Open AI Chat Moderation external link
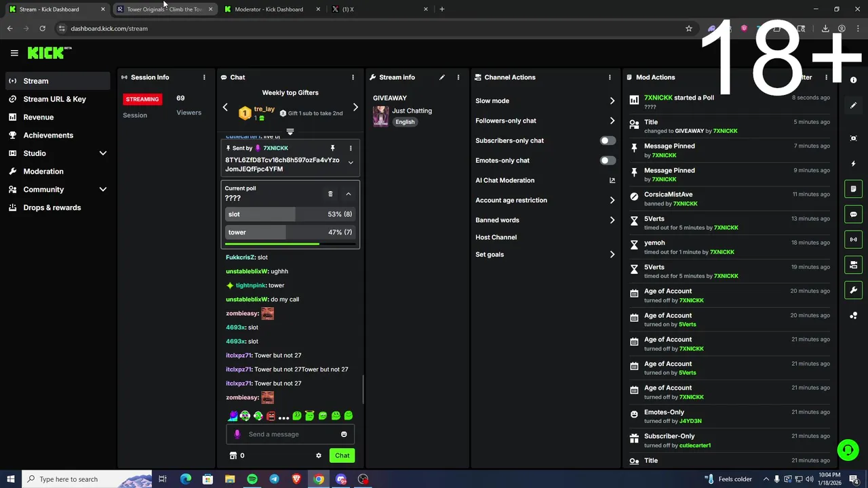The height and width of the screenshot is (488, 868). coord(612,180)
